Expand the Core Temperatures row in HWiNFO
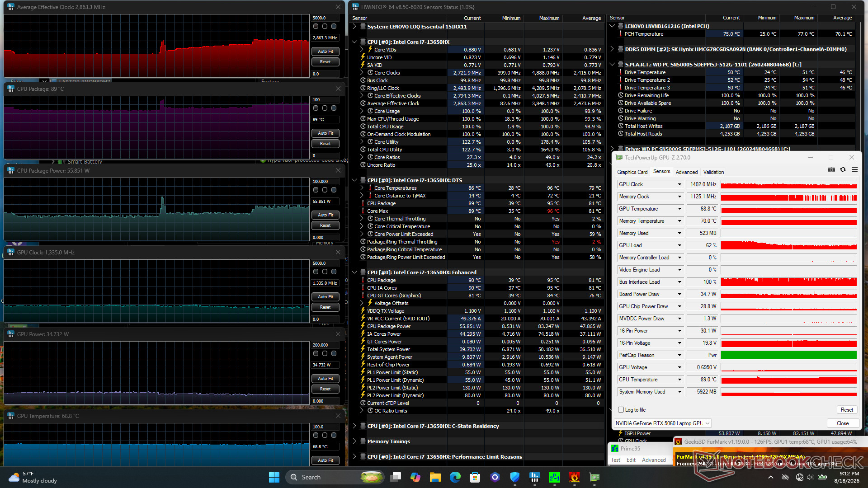 coord(362,188)
